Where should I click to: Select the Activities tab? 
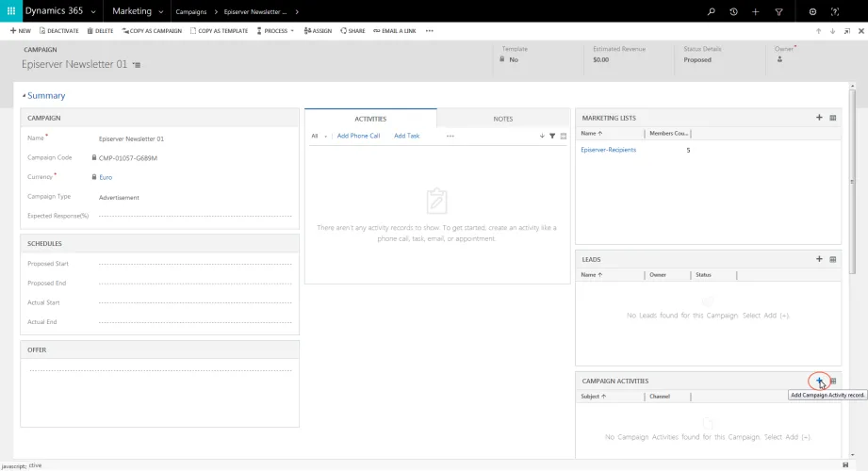[370, 119]
